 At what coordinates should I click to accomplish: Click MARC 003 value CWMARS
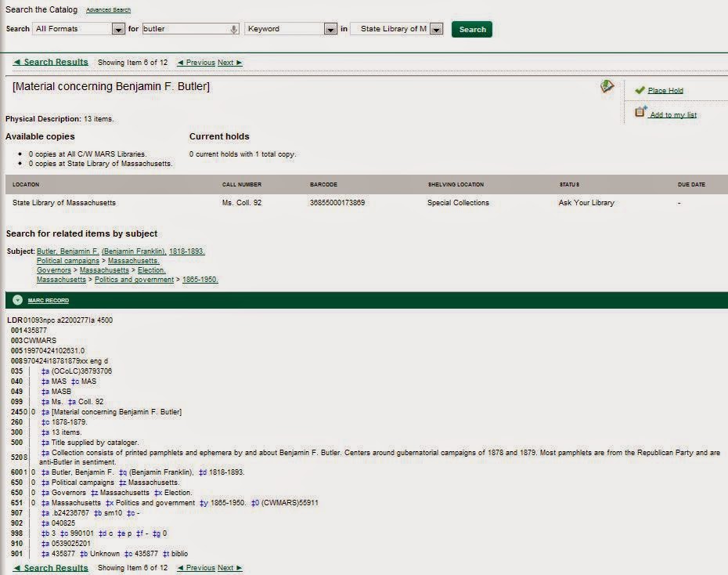click(x=40, y=341)
